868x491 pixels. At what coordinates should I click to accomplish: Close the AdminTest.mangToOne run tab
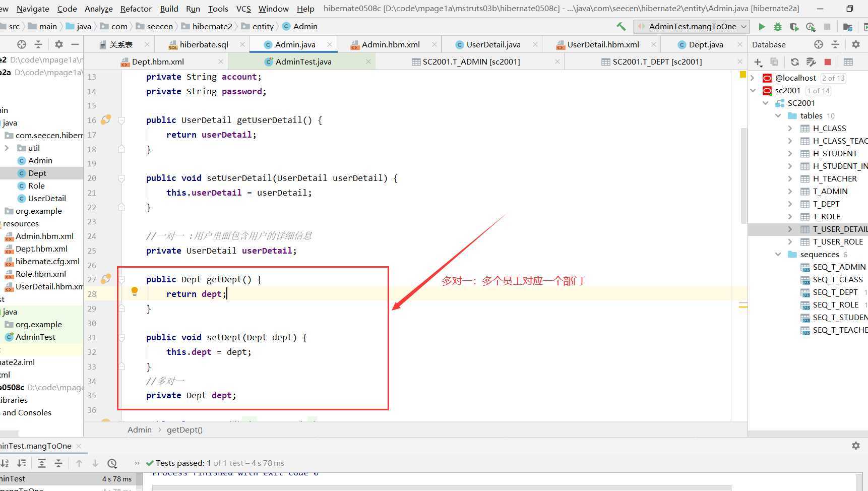79,446
